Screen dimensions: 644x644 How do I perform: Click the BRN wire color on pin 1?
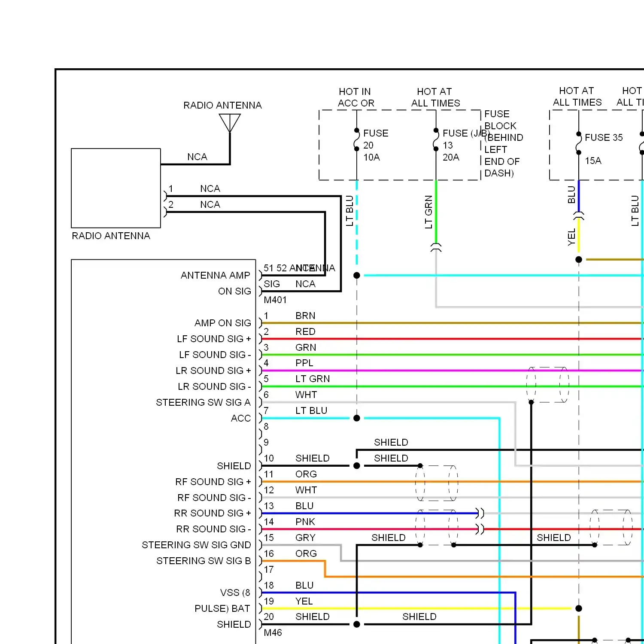coord(305,316)
